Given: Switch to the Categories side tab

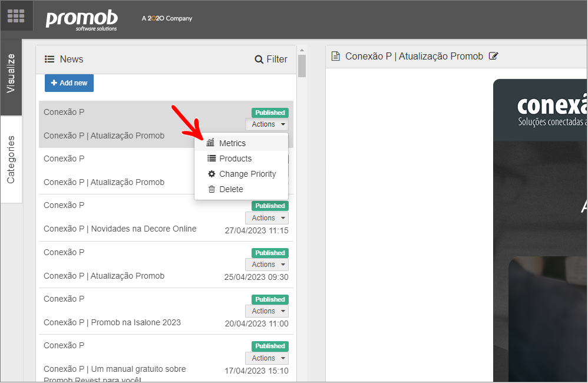Looking at the screenshot, I should click(11, 160).
